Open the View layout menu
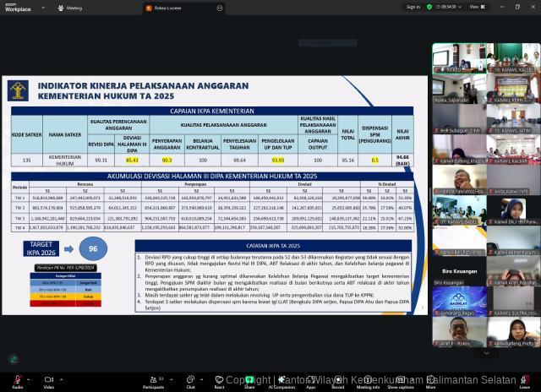This screenshot has height=392, width=541. click(477, 7)
